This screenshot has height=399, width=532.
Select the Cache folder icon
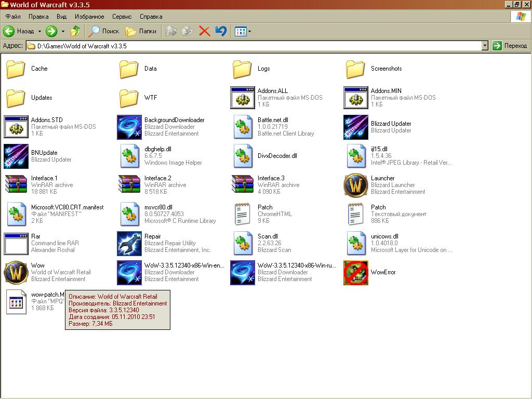coord(16,69)
